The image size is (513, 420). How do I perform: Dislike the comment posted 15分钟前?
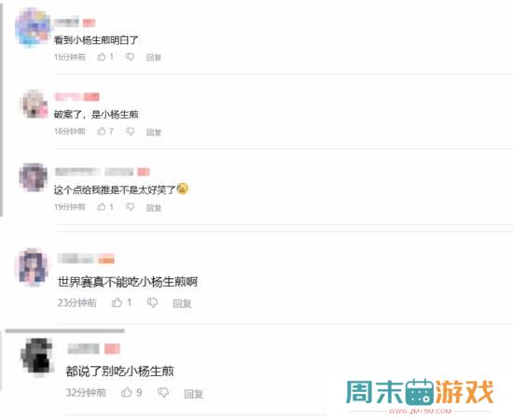point(131,57)
